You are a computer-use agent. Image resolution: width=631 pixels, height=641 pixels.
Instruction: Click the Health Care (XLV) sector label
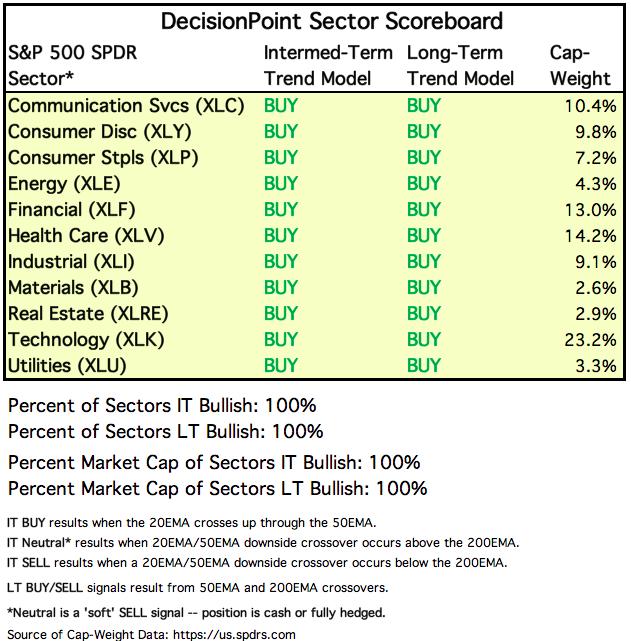(x=85, y=235)
